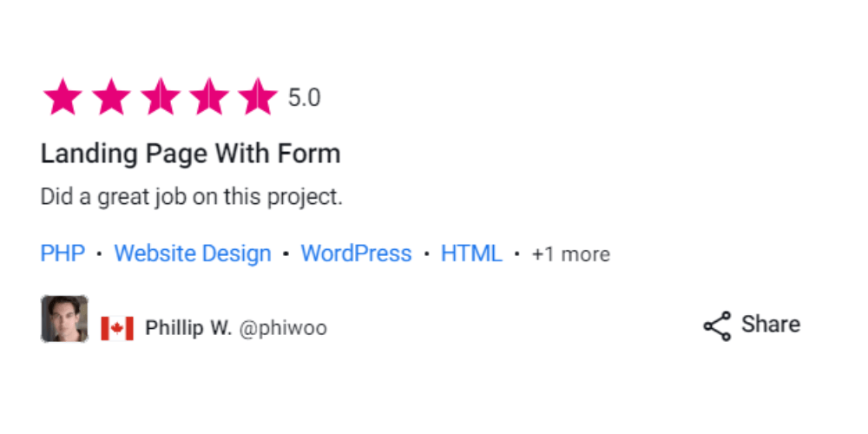868x434 pixels.
Task: Expand the '+1 more' skills list
Action: coord(571,254)
